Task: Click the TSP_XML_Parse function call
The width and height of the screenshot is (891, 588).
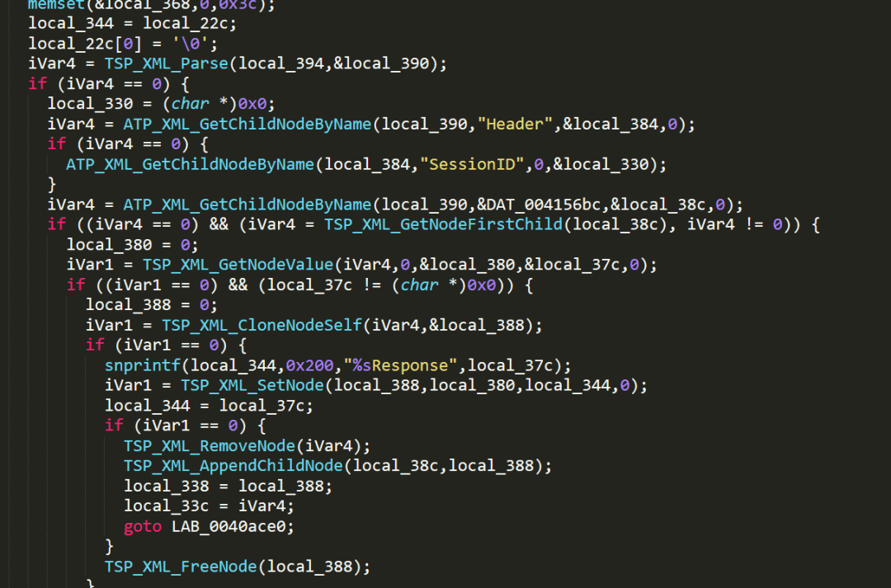Action: point(166,63)
